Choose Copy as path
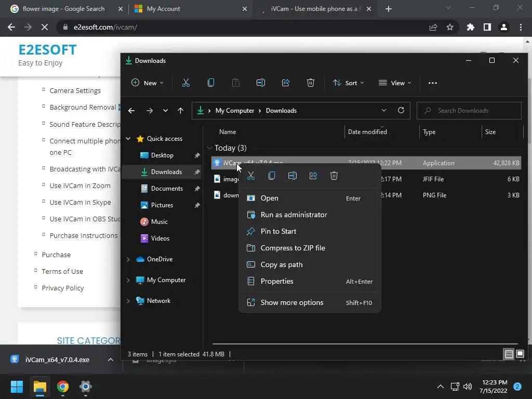The width and height of the screenshot is (532, 399). click(x=310, y=264)
